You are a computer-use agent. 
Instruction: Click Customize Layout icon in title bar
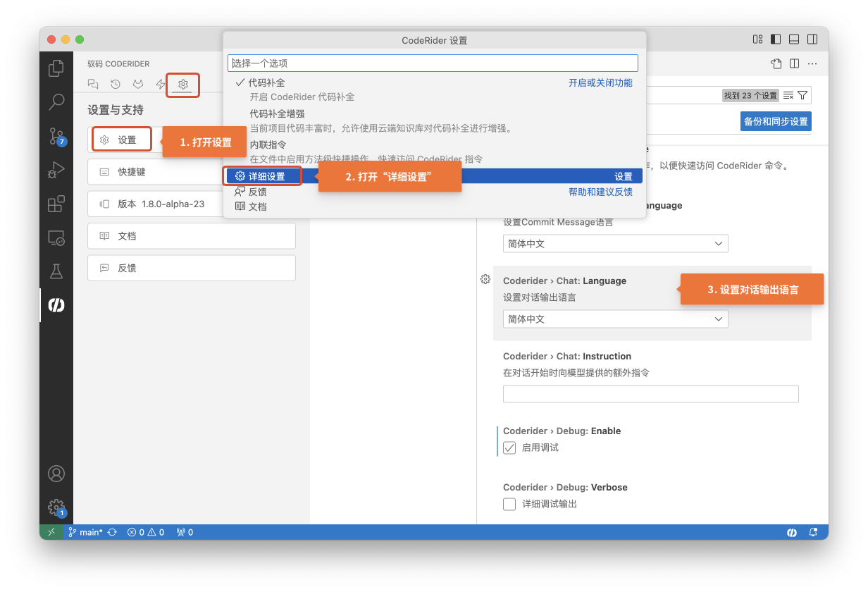pos(757,39)
